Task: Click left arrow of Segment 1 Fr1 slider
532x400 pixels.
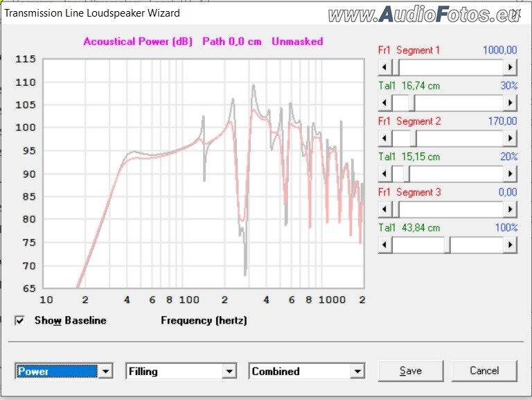Action: (x=385, y=67)
